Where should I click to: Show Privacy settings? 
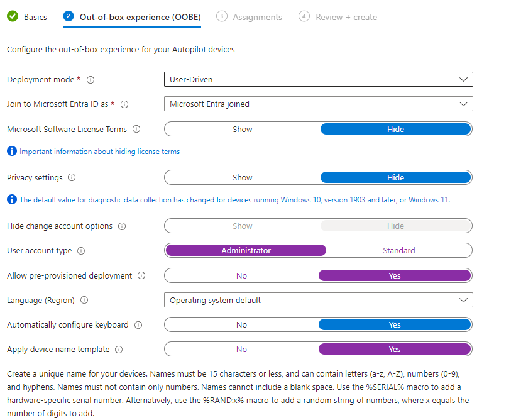(x=242, y=177)
